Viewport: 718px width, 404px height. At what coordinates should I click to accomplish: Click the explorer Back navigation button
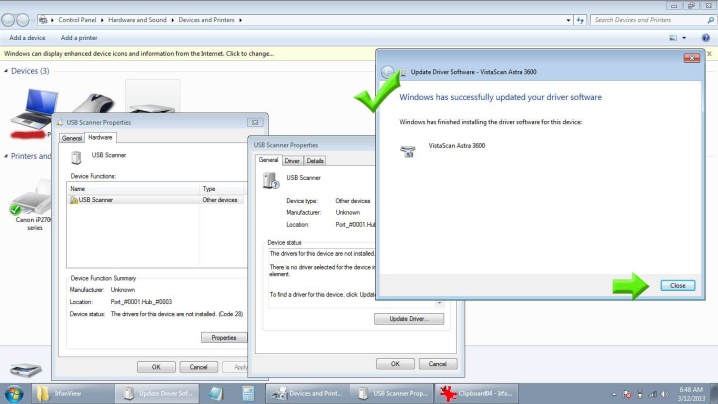click(x=8, y=20)
